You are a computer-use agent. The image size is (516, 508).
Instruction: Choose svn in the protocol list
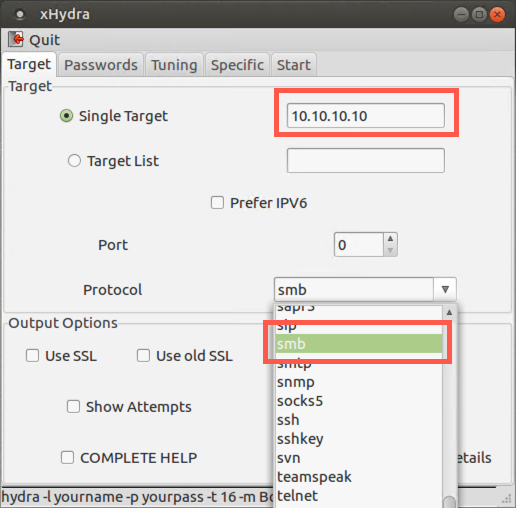[359, 458]
